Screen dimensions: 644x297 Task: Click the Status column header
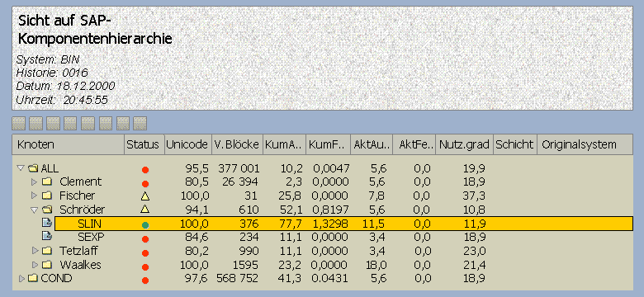pos(144,144)
